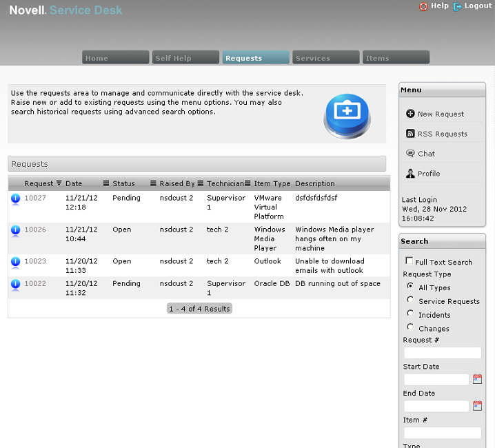
Task: Select the Service Requests radio button
Action: [x=410, y=299]
